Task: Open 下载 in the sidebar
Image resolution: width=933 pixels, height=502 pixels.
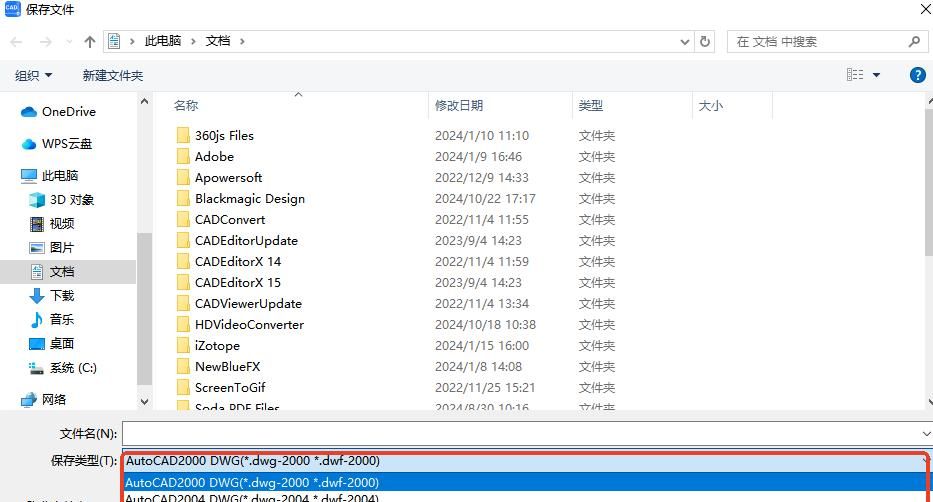Action: point(52,296)
